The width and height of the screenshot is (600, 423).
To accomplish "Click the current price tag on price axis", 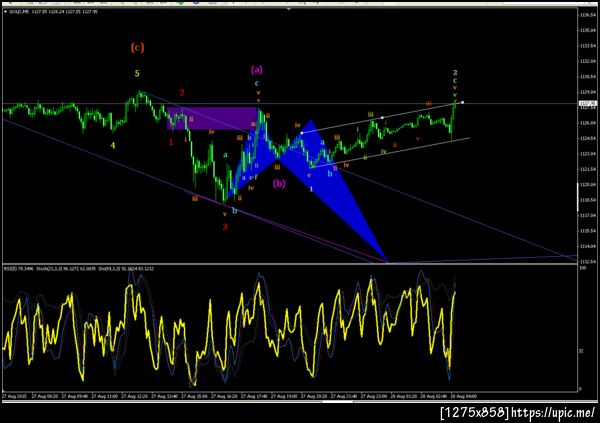I will pyautogui.click(x=587, y=103).
